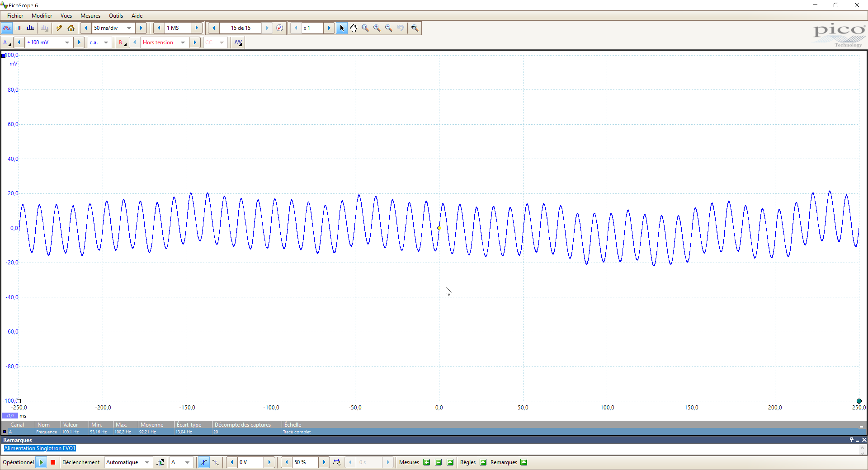The width and height of the screenshot is (868, 470).
Task: Open the Fichier menu
Action: tap(15, 16)
